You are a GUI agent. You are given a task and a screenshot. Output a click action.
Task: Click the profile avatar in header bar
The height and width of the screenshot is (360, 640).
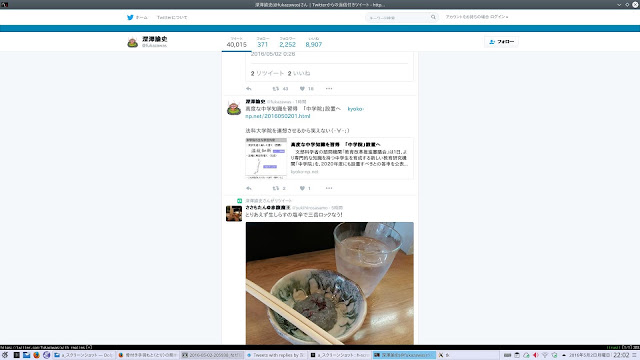point(132,42)
